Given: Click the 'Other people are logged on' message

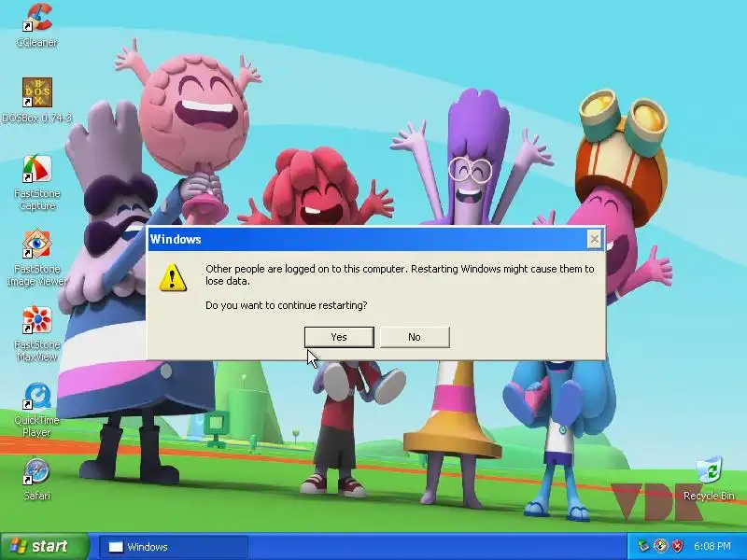Looking at the screenshot, I should pyautogui.click(x=400, y=274).
